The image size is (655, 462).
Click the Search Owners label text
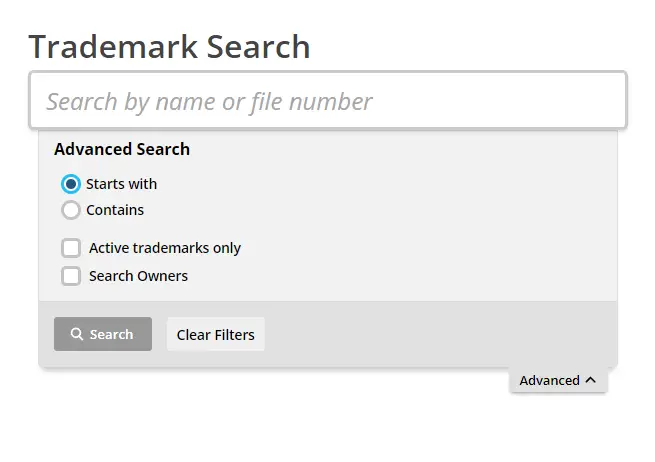(x=138, y=276)
